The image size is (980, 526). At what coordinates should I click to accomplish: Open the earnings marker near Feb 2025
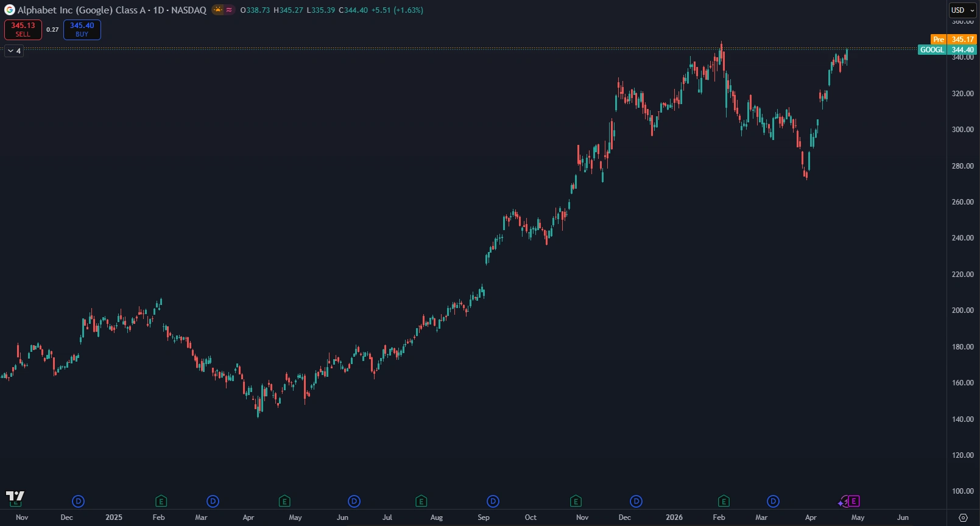tap(161, 501)
